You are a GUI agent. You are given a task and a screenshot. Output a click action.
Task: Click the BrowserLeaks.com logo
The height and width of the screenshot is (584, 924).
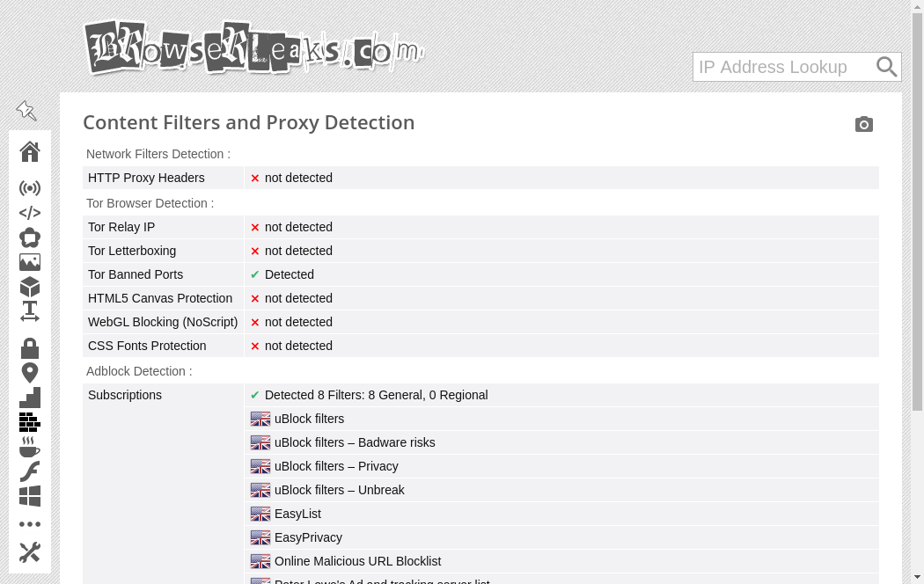click(x=253, y=48)
